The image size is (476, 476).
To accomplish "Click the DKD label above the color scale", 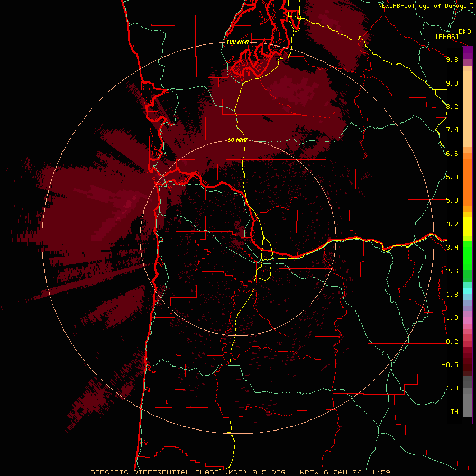I will click(x=465, y=32).
